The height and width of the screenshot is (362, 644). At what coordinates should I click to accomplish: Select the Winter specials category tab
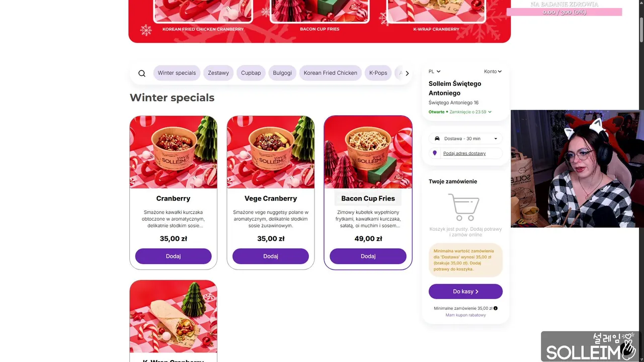(x=177, y=73)
